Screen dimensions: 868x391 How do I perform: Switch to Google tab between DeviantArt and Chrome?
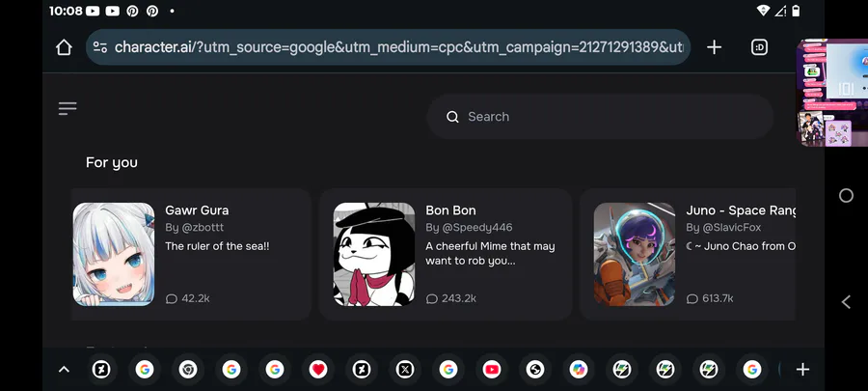[145, 370]
